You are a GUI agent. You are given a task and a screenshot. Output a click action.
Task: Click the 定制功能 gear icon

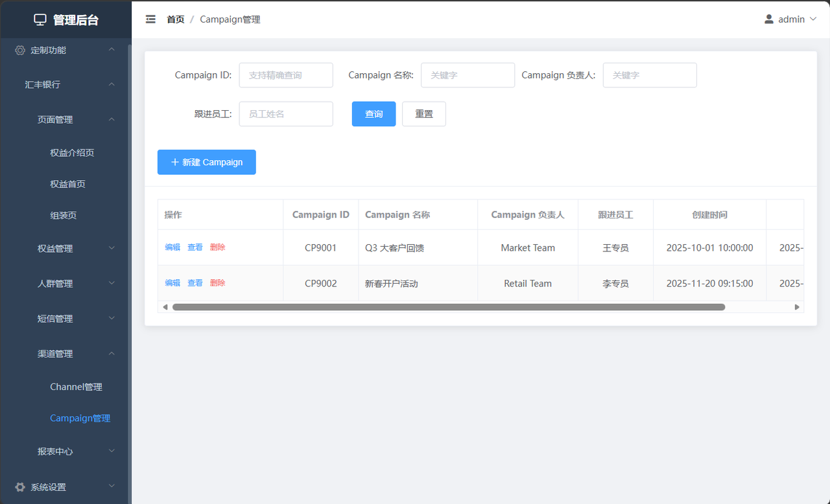20,50
